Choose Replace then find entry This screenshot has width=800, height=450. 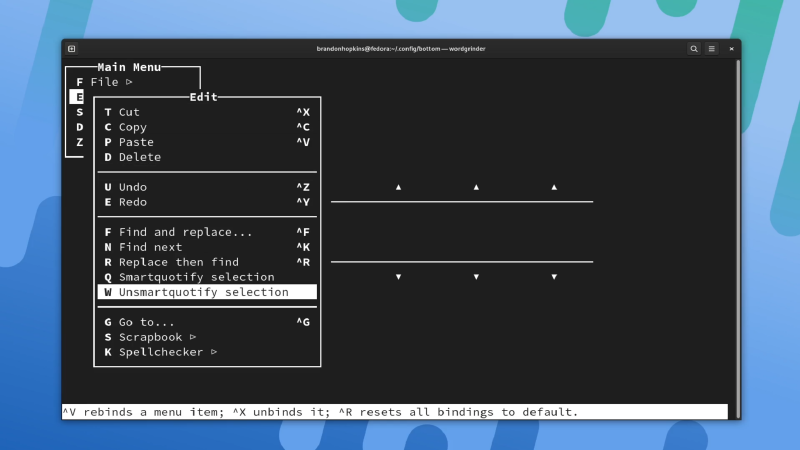(x=178, y=262)
